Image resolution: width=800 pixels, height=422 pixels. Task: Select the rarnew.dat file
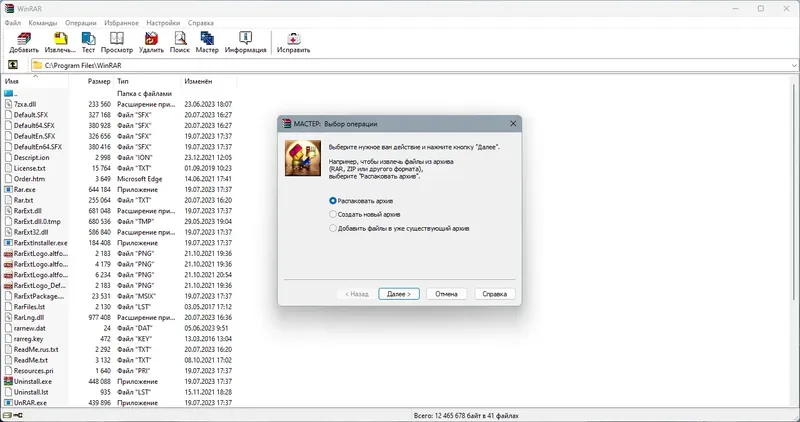click(30, 328)
